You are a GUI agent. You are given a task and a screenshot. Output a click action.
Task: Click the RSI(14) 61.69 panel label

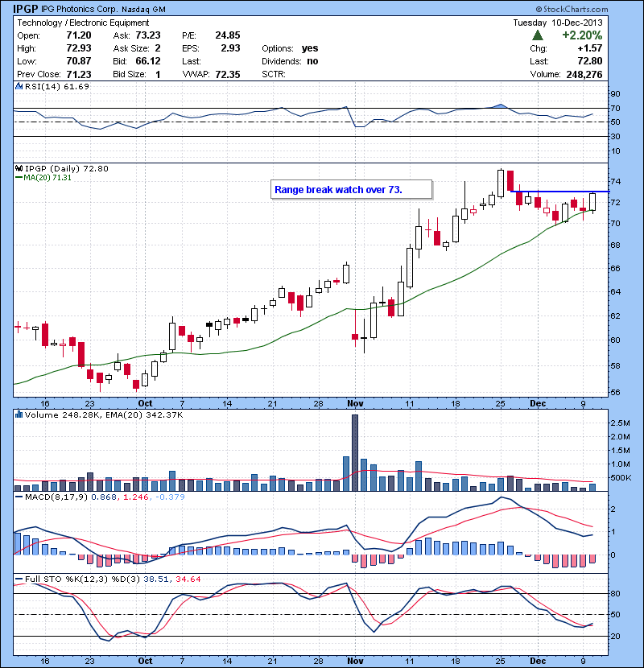pyautogui.click(x=56, y=86)
